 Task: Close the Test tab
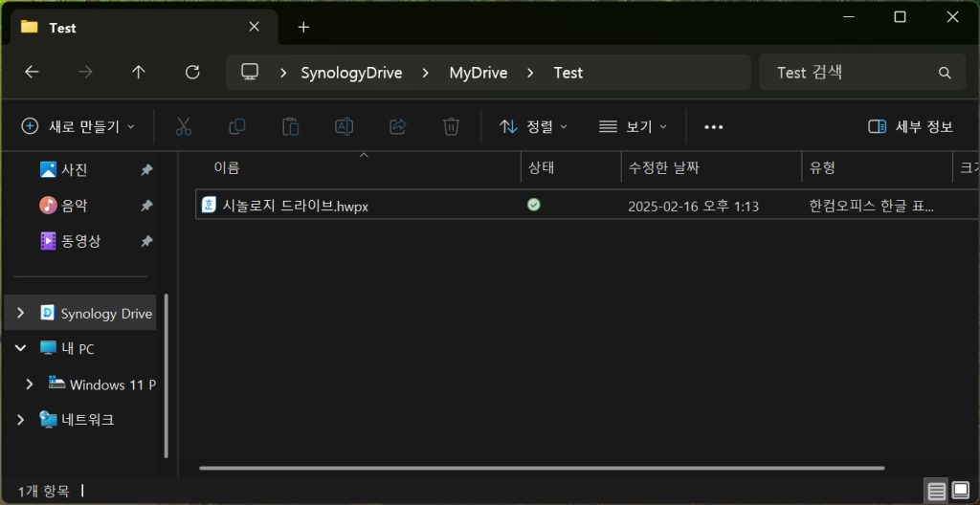[254, 27]
